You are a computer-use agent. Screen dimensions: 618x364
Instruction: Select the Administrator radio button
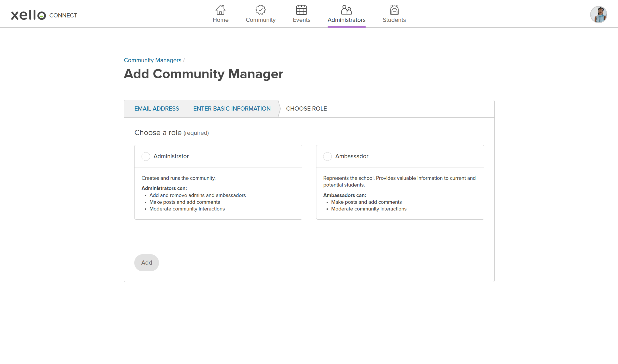click(146, 156)
